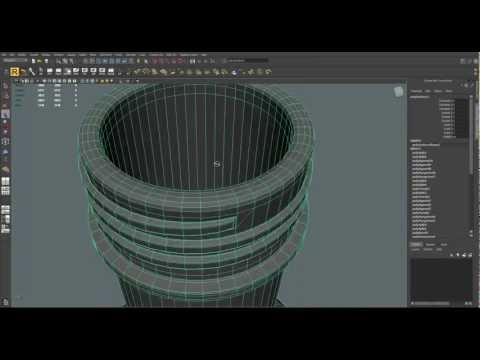Open the Channels menu in the Channel Box
The image size is (480, 360).
416,91
